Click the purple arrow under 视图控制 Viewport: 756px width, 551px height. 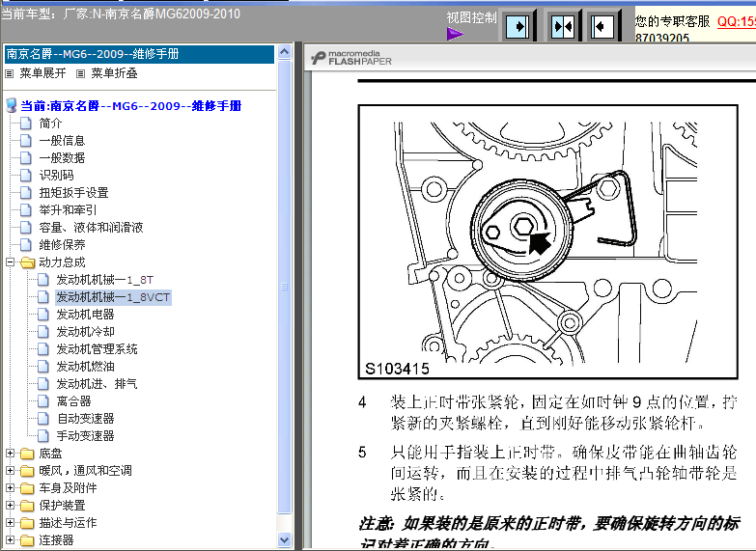coord(456,35)
